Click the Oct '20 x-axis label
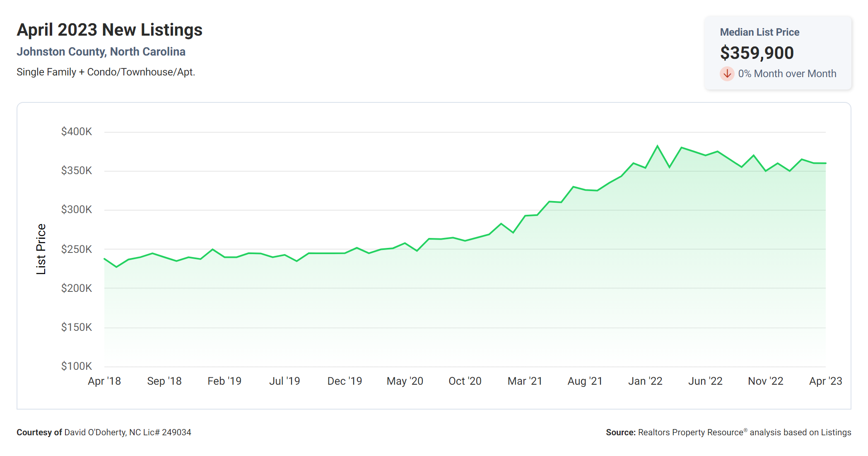Screen dimensions: 868x456 pos(465,381)
